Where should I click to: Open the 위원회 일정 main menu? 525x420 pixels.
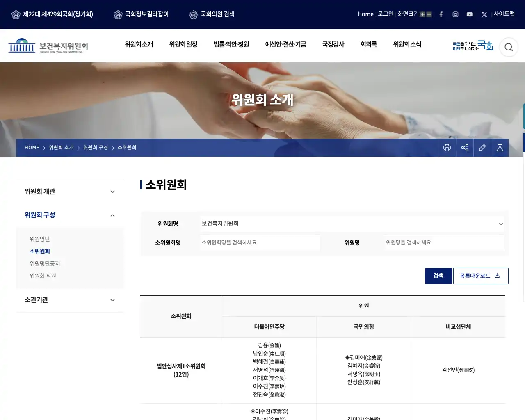point(183,44)
